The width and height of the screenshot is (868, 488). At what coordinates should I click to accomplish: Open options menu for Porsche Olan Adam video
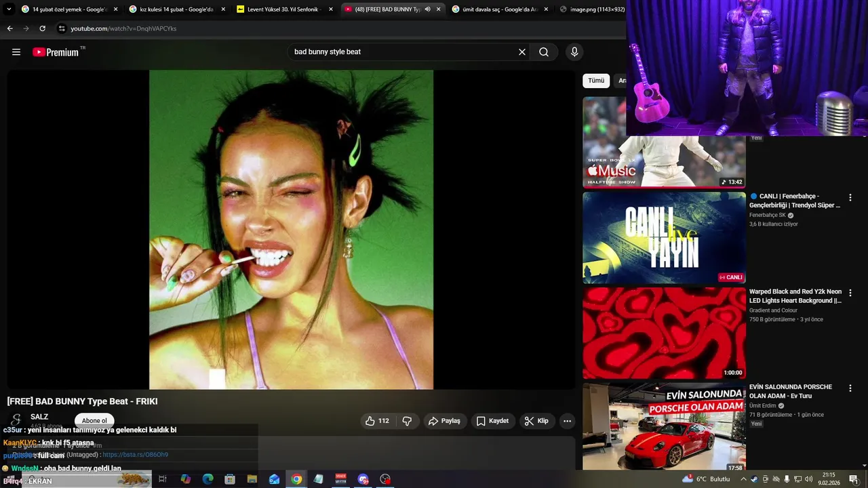(x=850, y=388)
